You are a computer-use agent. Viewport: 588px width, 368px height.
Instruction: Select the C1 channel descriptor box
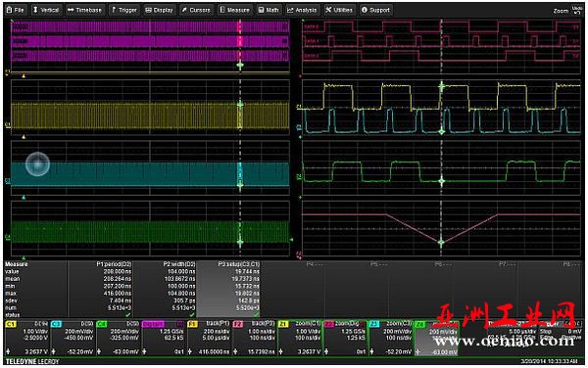click(27, 338)
